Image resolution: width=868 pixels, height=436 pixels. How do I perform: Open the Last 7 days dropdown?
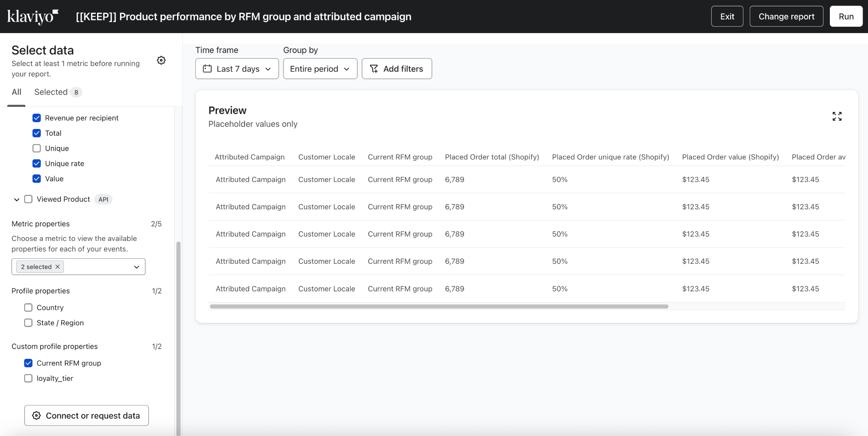pos(237,69)
